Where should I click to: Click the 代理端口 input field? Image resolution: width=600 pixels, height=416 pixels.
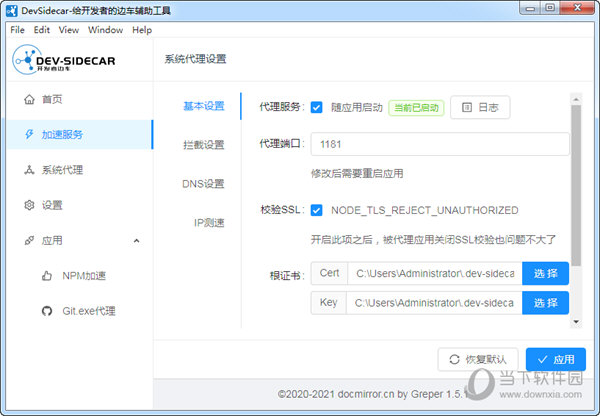click(440, 144)
